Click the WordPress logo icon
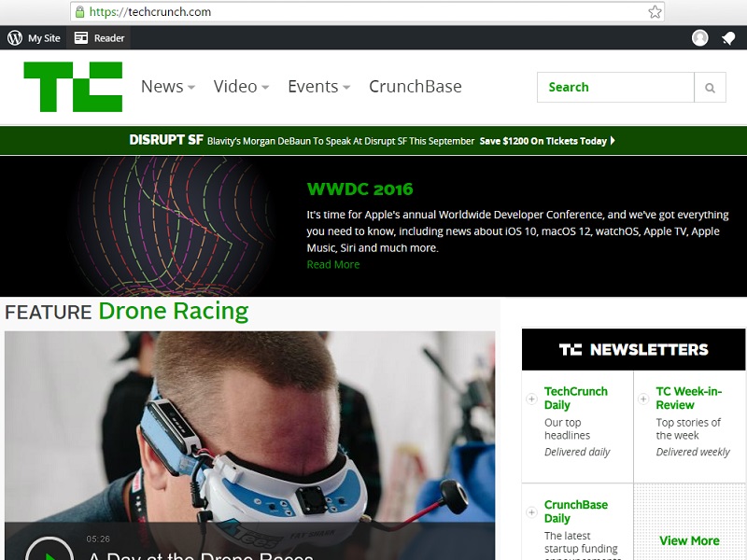The image size is (747, 560). click(x=15, y=37)
